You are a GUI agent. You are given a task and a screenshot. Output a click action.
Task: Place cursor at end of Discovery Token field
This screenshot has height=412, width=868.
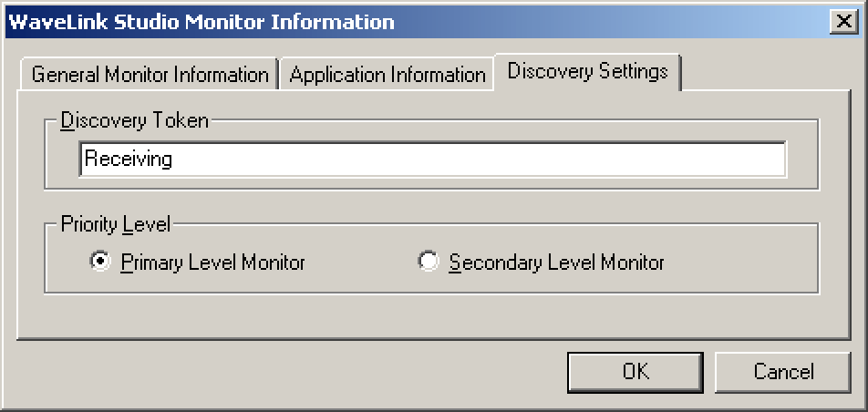click(x=775, y=160)
